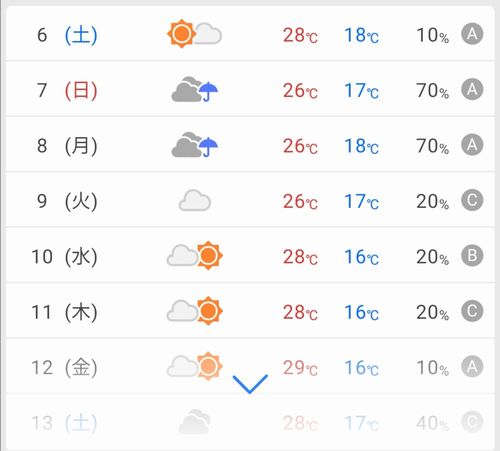The height and width of the screenshot is (451, 500).
Task: Click the 17℃ low for day 9
Action: tap(362, 202)
